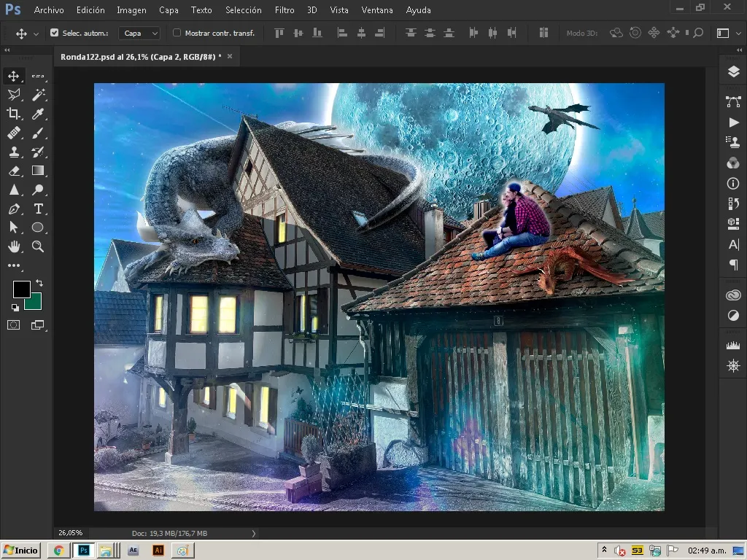Swap foreground and background colors
Image resolution: width=747 pixels, height=560 pixels.
[39, 283]
